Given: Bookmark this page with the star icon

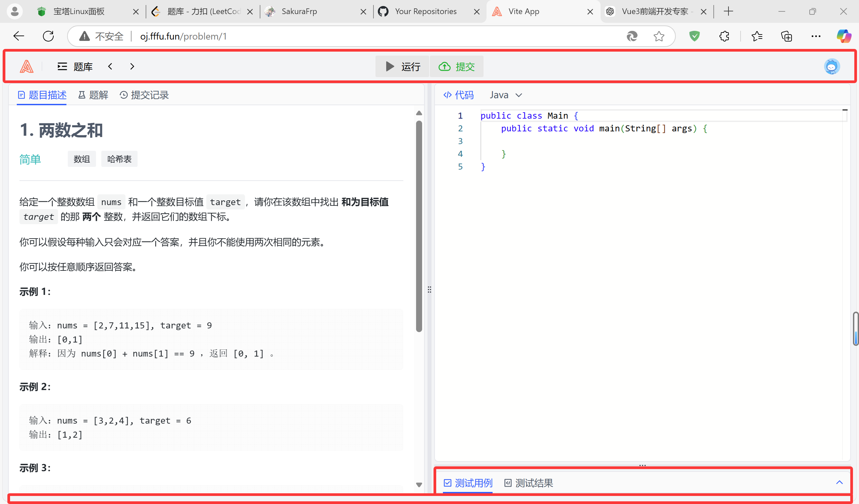Looking at the screenshot, I should [x=659, y=36].
